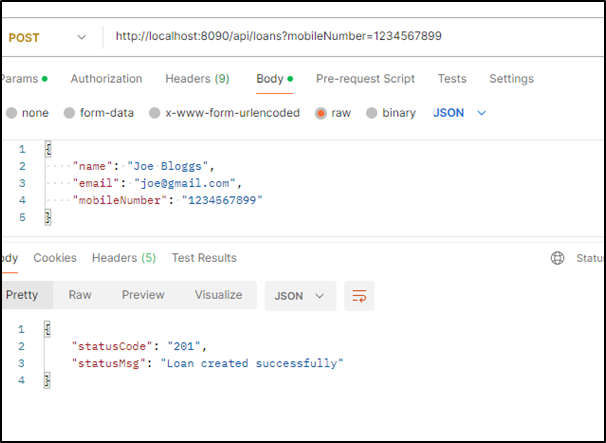This screenshot has height=443, width=606.
Task: Switch response view to Raw
Action: (80, 295)
